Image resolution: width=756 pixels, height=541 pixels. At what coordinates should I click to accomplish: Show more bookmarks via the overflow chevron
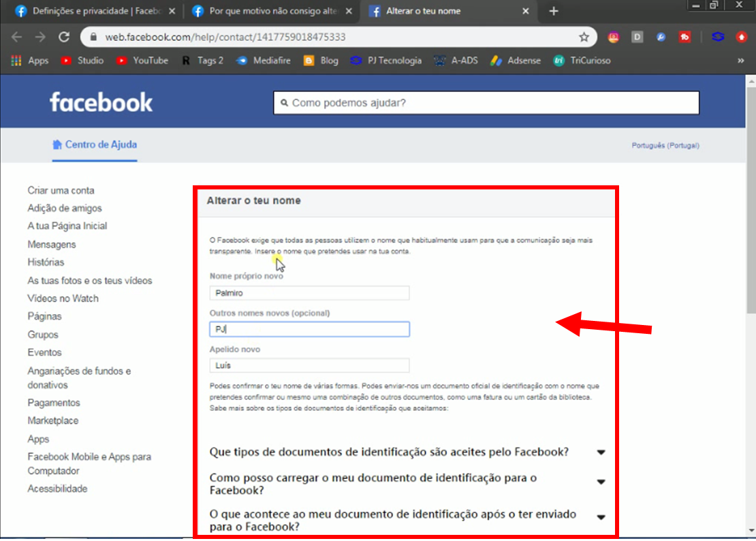740,61
